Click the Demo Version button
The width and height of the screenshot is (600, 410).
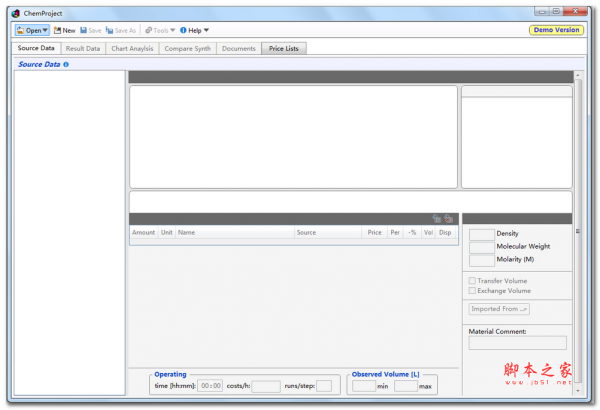click(556, 30)
